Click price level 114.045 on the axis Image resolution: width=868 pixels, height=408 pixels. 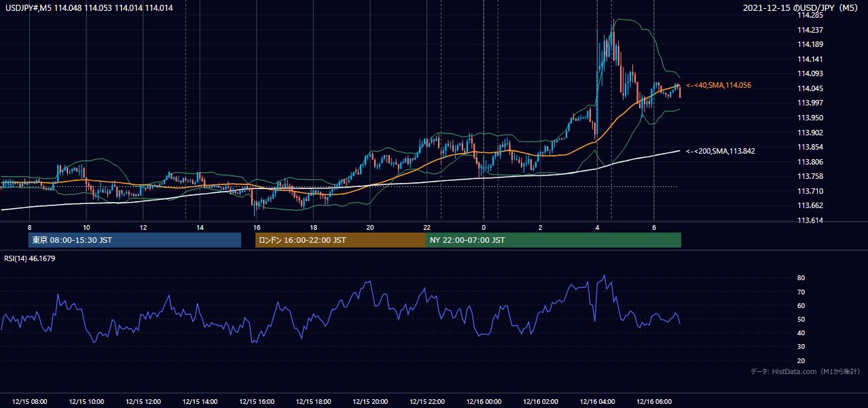tap(810, 88)
